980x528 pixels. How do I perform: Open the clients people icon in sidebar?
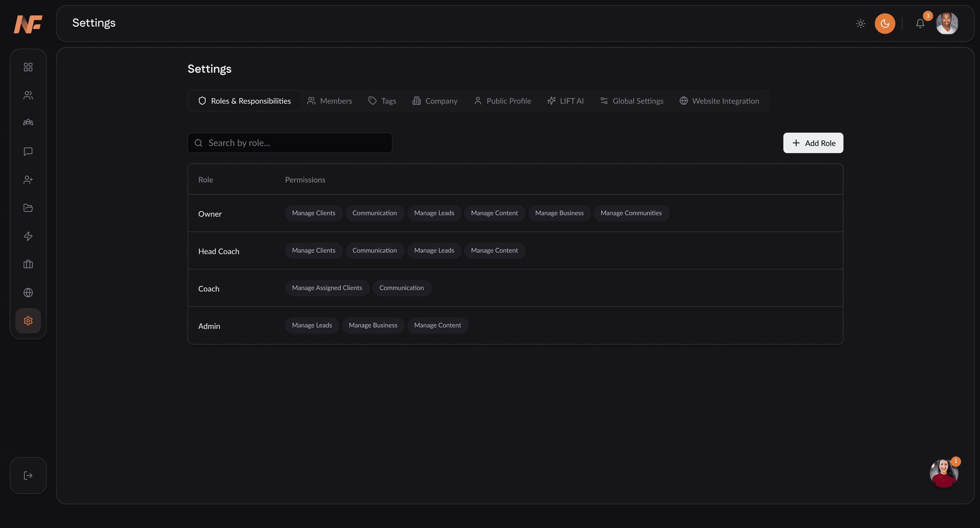point(28,95)
